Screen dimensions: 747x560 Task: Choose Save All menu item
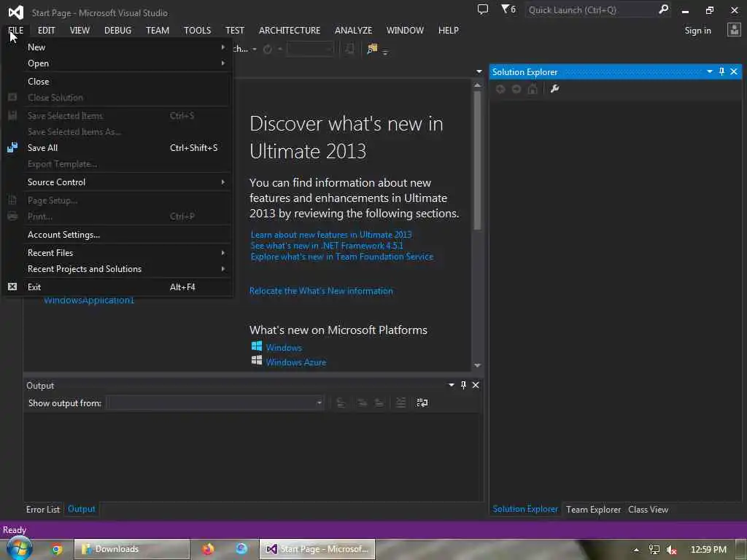(x=117, y=147)
